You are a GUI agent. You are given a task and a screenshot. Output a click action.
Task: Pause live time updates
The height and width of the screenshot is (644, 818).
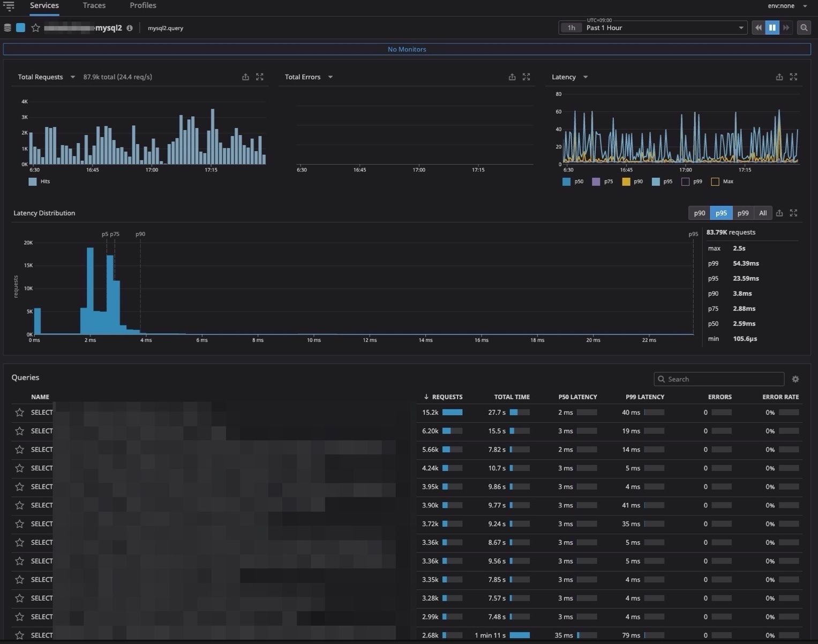pos(772,28)
